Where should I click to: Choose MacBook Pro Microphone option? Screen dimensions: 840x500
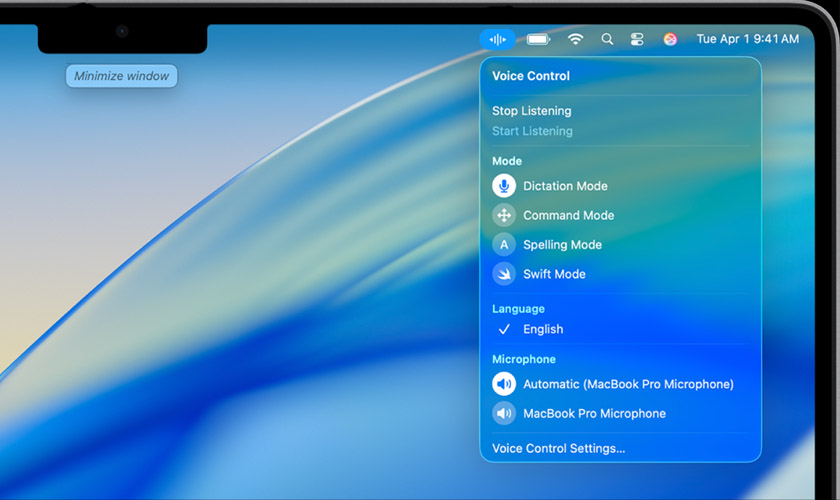click(x=620, y=414)
